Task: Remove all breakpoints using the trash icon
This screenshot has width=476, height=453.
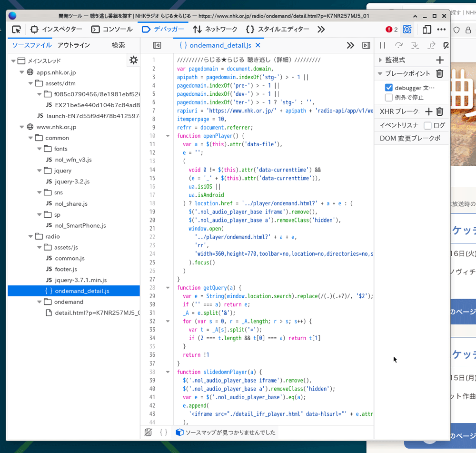Action: pos(439,74)
